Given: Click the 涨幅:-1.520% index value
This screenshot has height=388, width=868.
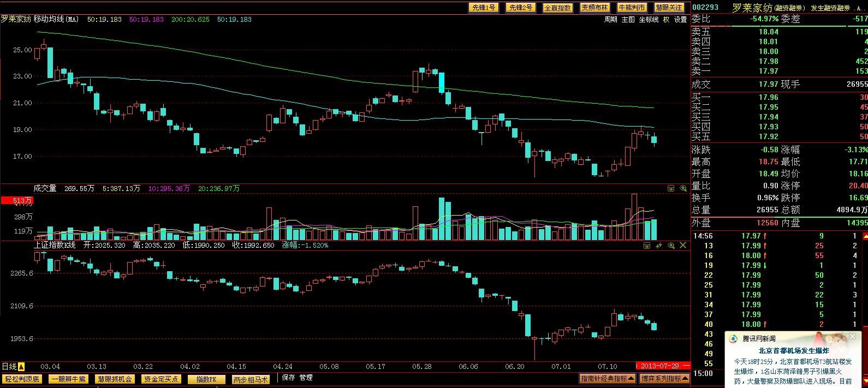Looking at the screenshot, I should pyautogui.click(x=305, y=246).
